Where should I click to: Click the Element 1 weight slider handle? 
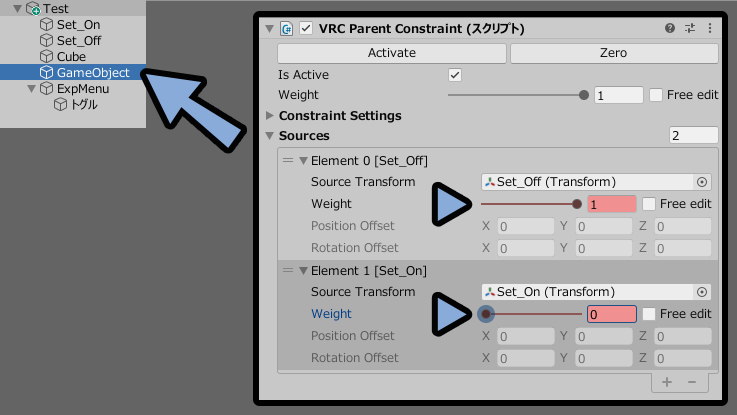[486, 314]
